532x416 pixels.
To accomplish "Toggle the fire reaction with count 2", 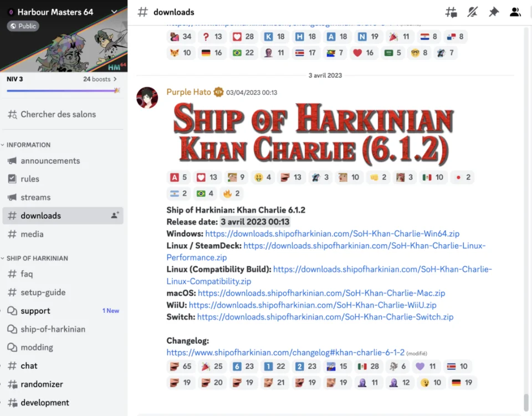I will (x=232, y=194).
